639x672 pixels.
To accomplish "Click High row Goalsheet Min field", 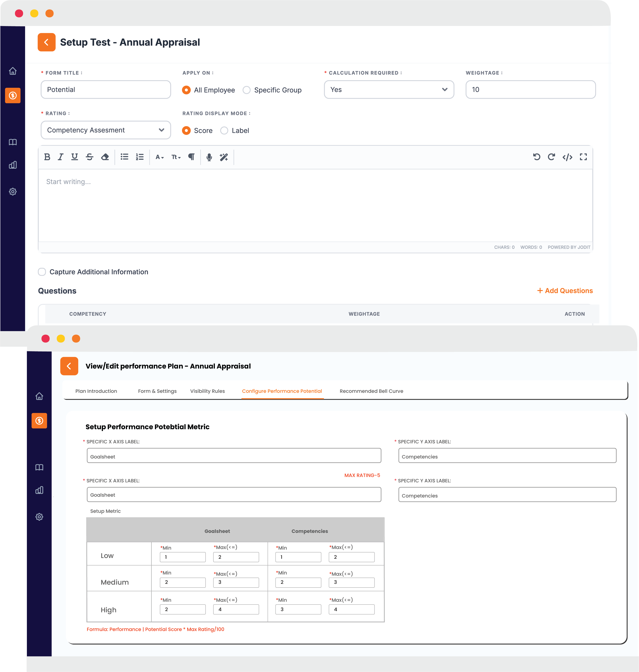I will pos(183,609).
